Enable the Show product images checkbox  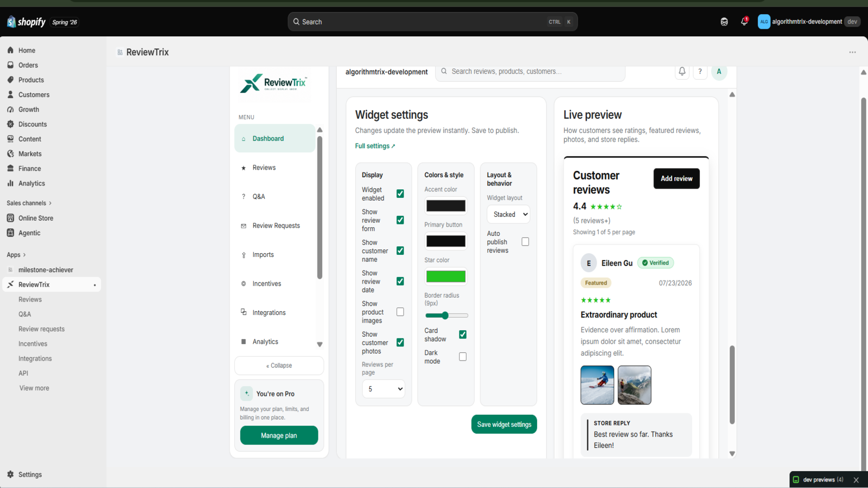tap(400, 312)
